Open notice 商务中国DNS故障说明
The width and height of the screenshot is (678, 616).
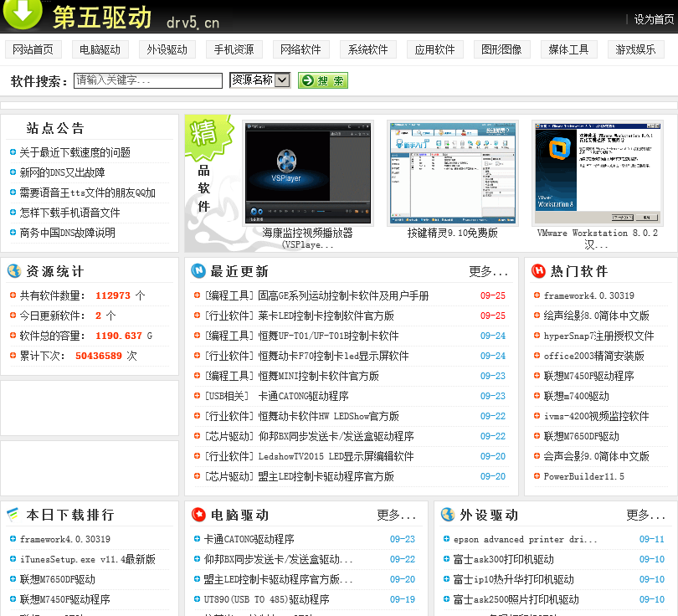pos(68,233)
